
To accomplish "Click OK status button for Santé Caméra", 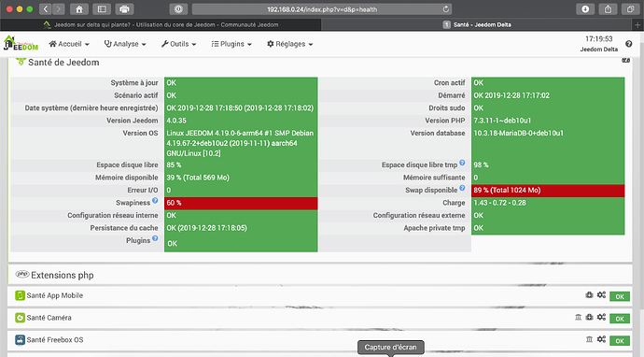I will coord(620,319).
